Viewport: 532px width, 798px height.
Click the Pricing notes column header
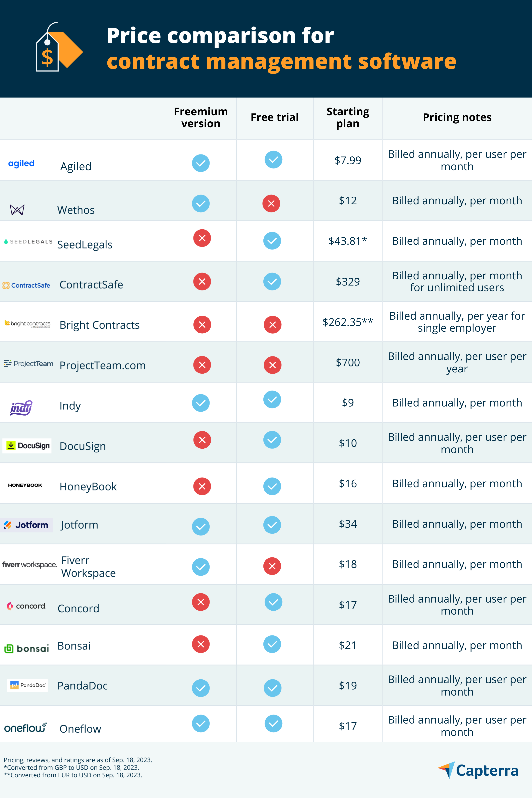(457, 117)
